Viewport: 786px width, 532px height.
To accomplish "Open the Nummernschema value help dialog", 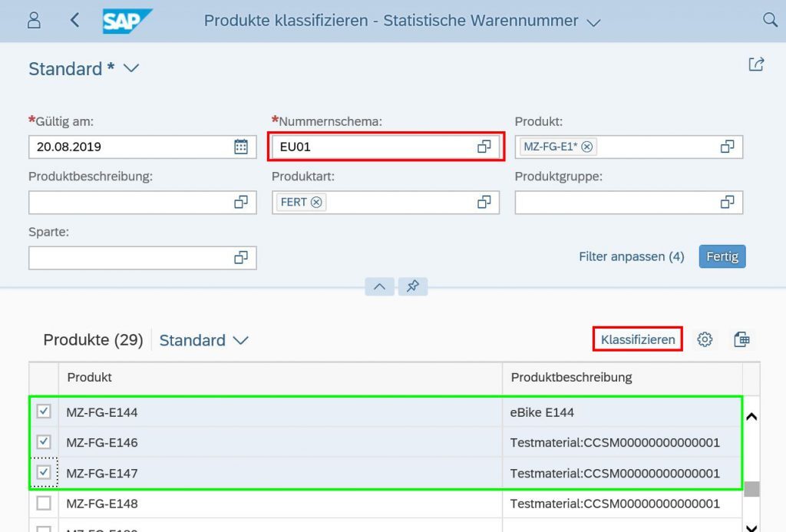I will pyautogui.click(x=483, y=146).
